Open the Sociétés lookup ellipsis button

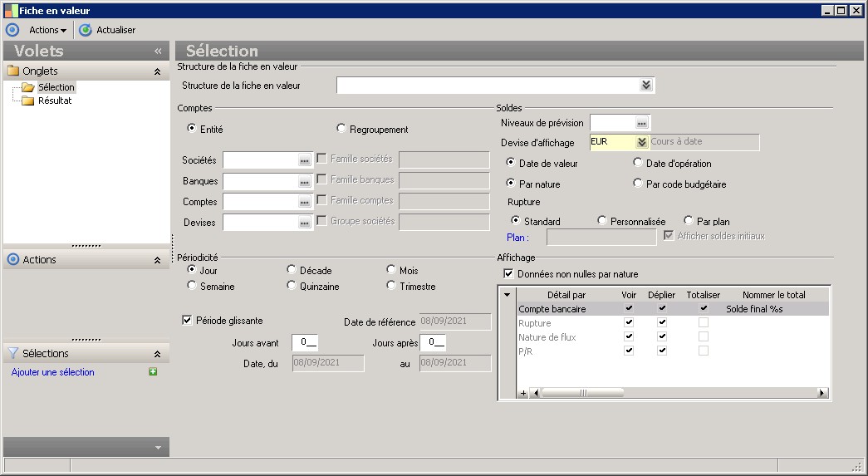(x=304, y=160)
